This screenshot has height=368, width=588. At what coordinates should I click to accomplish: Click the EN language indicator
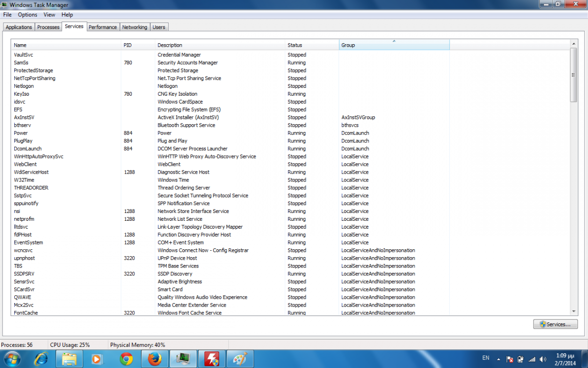[x=486, y=358]
